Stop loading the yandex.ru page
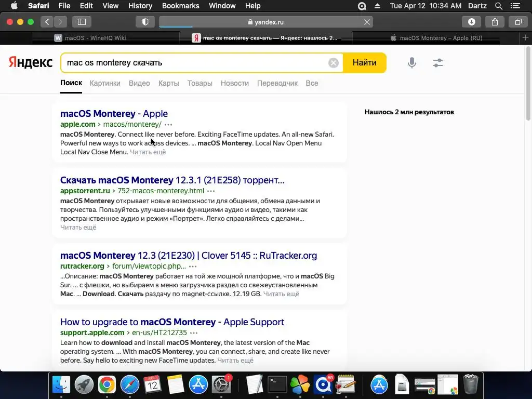532x399 pixels. [x=367, y=22]
